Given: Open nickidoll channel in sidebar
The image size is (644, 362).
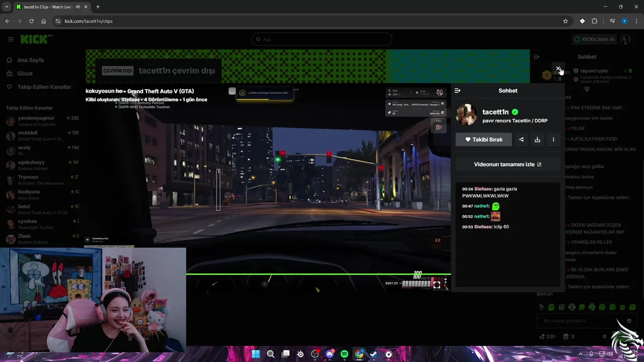Looking at the screenshot, I should click(x=42, y=136).
